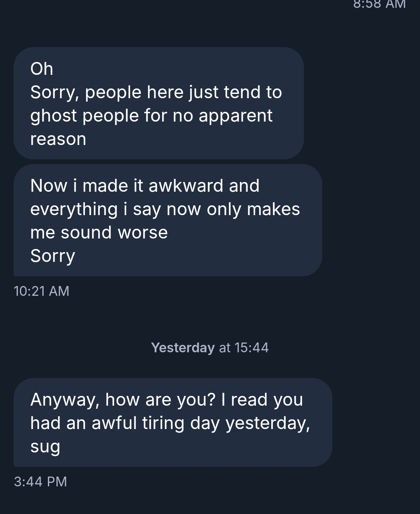Click the "Now i made it awkward" message bubble
Screen dimensions: 420x514
pyautogui.click(x=168, y=220)
